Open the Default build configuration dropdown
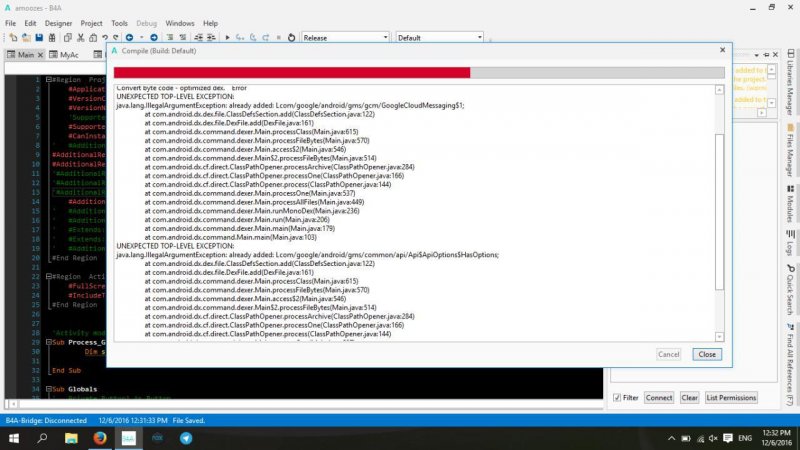Viewport: 800px width, 450px height. (439, 38)
